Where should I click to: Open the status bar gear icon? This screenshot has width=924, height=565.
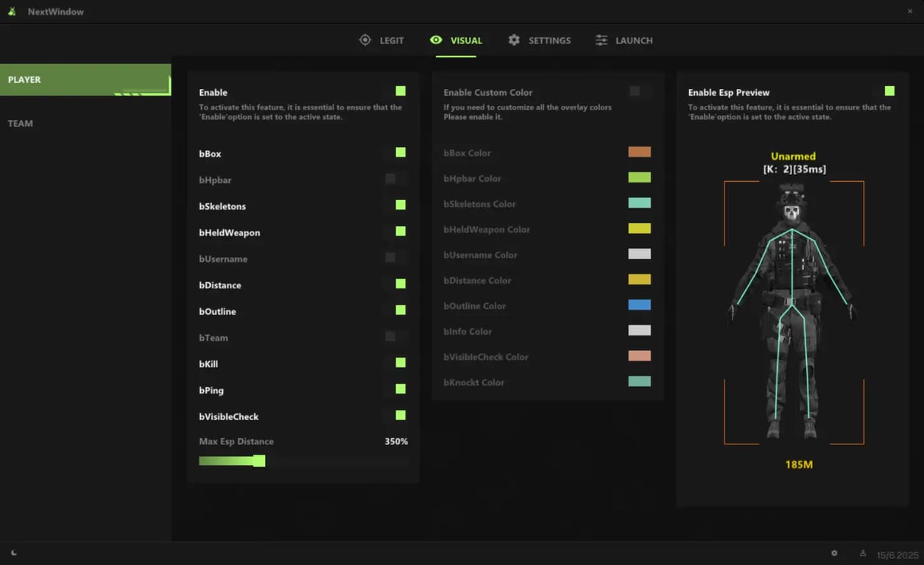[834, 553]
